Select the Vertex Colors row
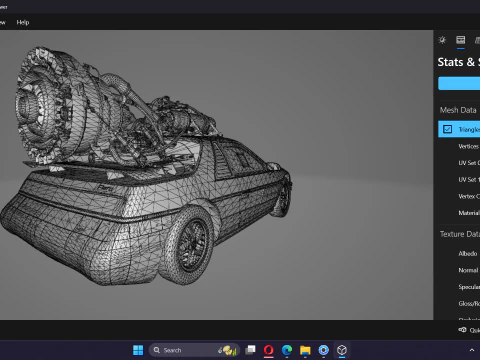This screenshot has width=480, height=360. point(459,196)
